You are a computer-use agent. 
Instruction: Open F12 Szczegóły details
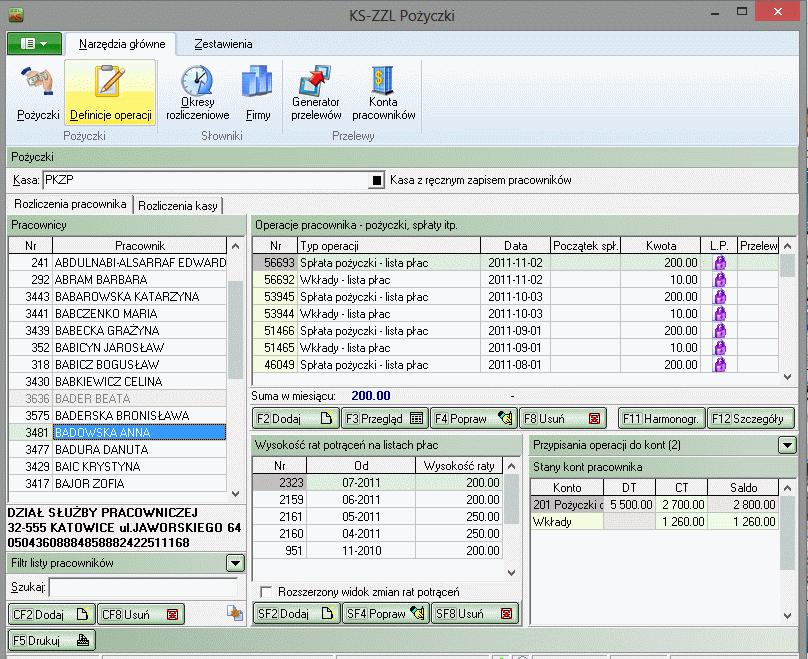(751, 419)
